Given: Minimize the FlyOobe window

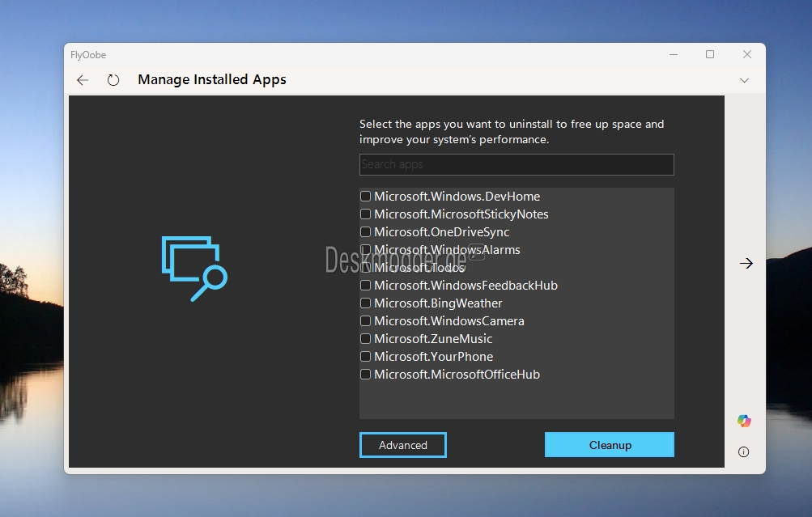Looking at the screenshot, I should [674, 54].
